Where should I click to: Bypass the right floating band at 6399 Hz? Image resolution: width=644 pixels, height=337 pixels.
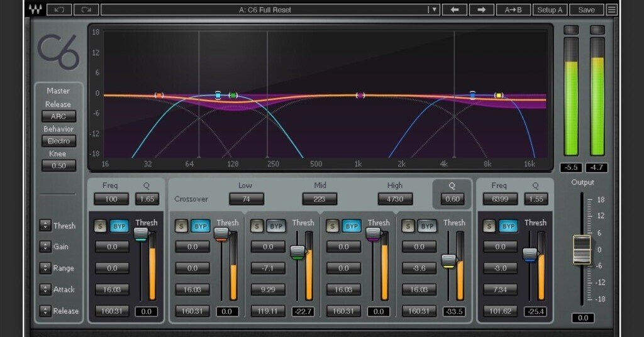pos(508,226)
